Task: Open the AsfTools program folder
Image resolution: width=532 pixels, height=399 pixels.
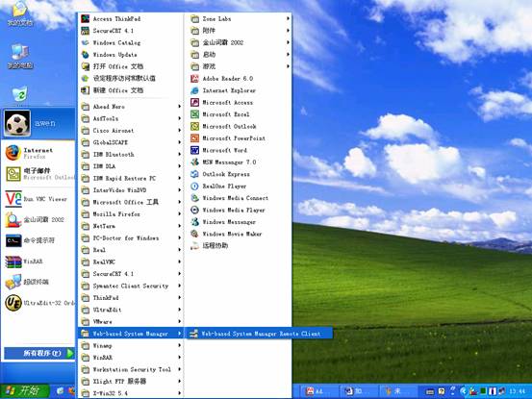Action: click(131, 118)
